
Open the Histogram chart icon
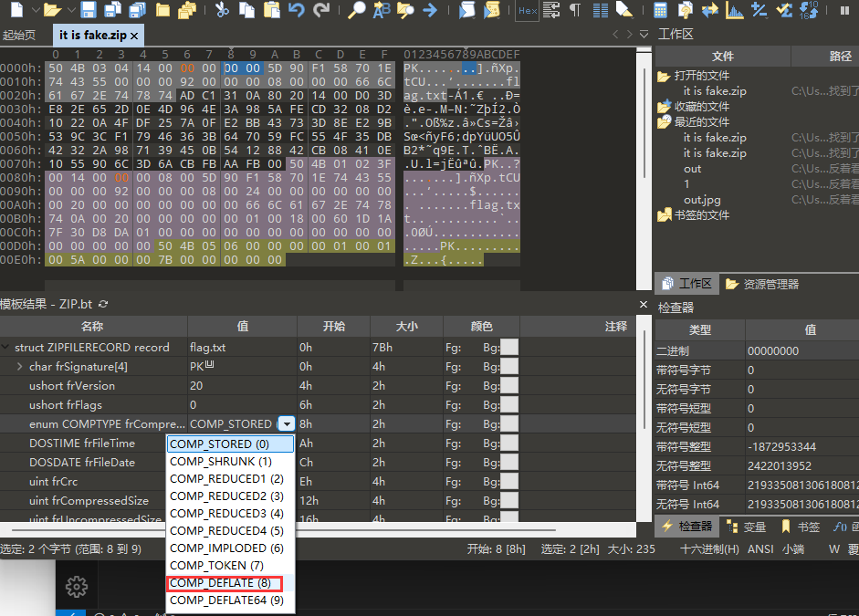pos(735,11)
